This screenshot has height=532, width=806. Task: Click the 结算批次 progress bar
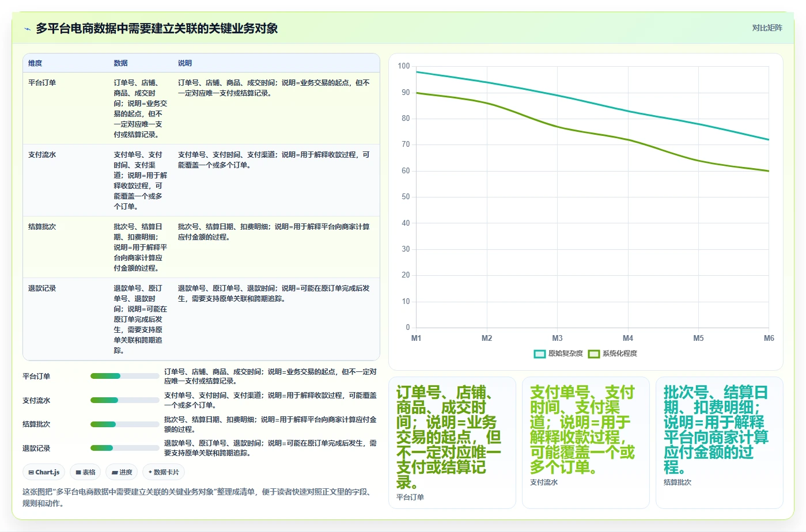click(x=124, y=424)
